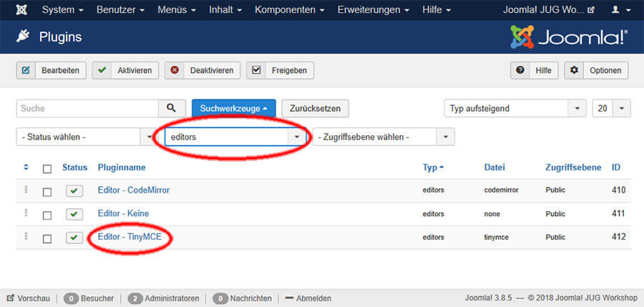The height and width of the screenshot is (307, 644).
Task: Click the tinymce file name cell
Action: (x=496, y=237)
